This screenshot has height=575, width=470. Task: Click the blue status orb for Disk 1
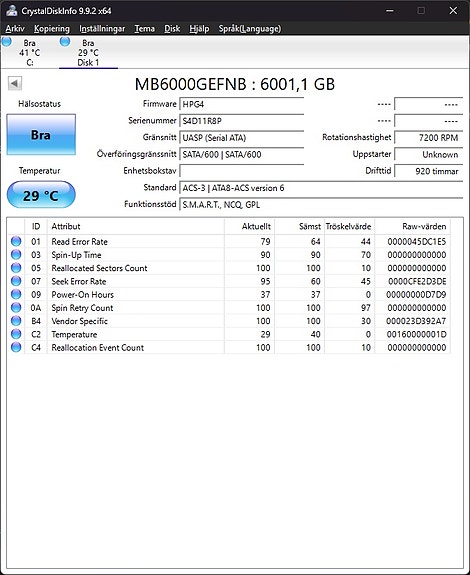[65, 42]
